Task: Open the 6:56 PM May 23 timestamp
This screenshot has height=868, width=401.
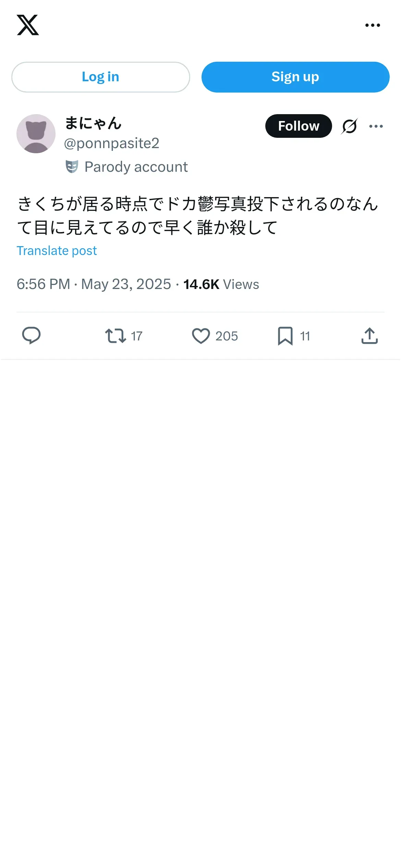Action: pyautogui.click(x=94, y=284)
